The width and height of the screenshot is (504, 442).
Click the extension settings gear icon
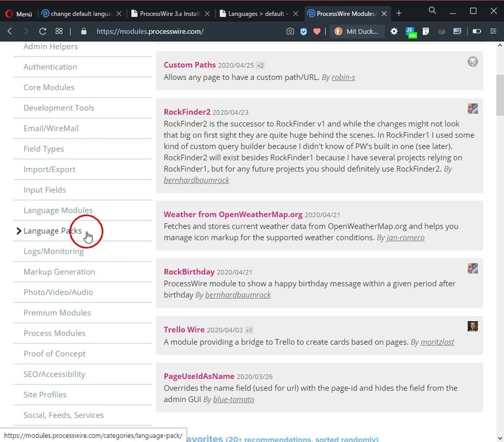394,31
